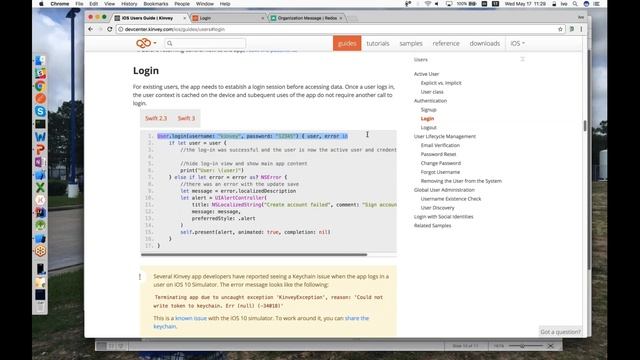Open Finder from the dock
Viewport: 640px width, 360px height.
point(40,61)
